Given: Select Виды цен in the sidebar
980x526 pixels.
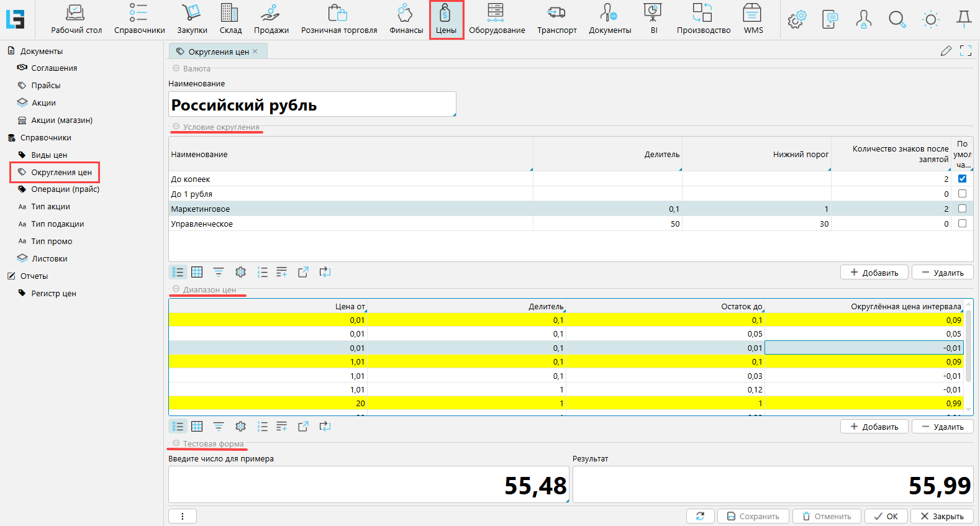Looking at the screenshot, I should click(49, 155).
